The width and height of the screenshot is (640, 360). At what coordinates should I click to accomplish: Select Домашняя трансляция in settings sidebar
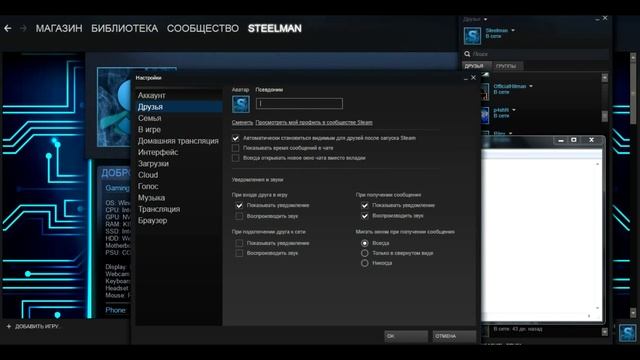179,141
